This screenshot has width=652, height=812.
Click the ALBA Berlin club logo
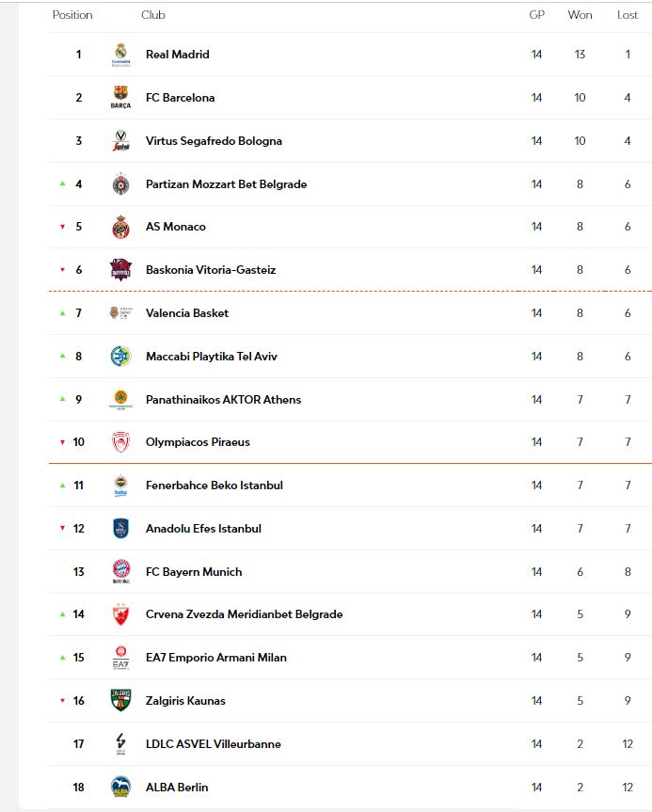pos(120,787)
